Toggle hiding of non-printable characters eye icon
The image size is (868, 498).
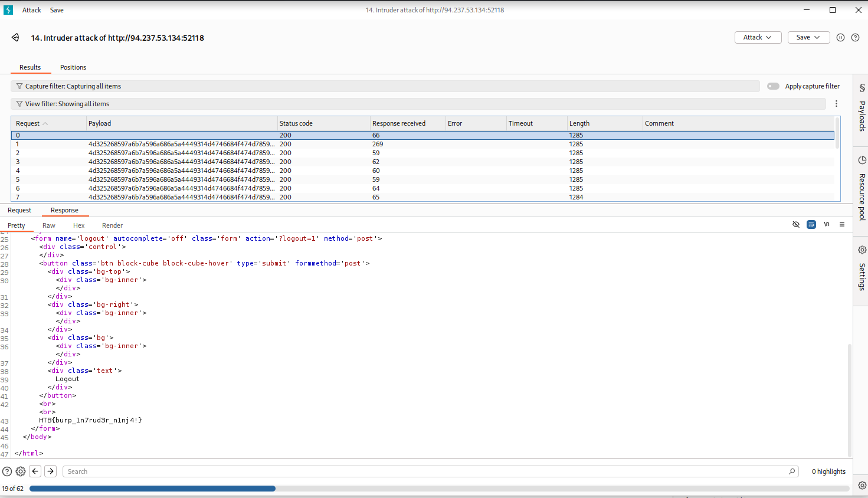click(796, 225)
